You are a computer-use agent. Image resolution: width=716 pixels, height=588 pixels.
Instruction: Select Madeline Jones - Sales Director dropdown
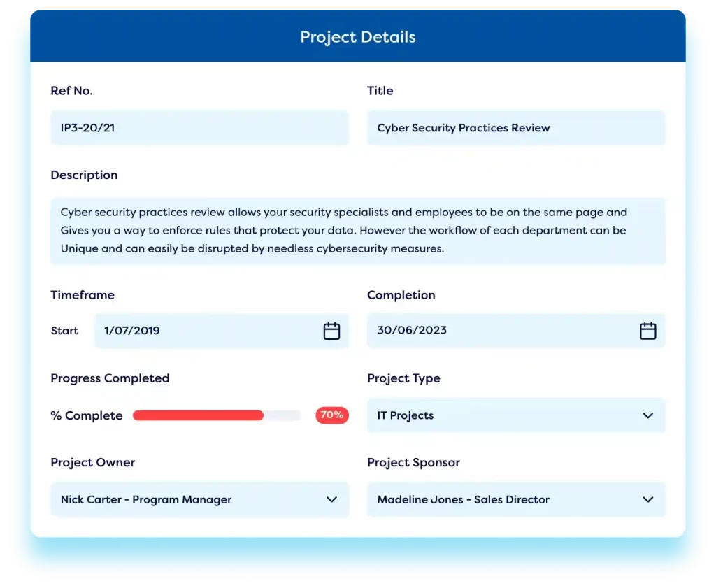[x=516, y=499]
